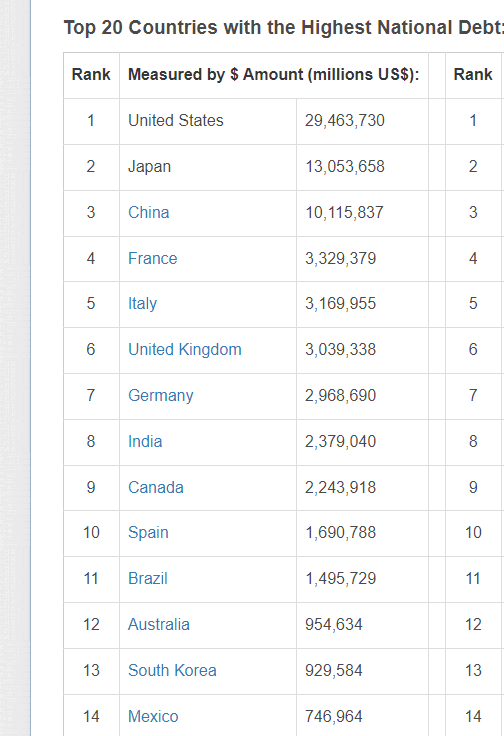This screenshot has width=504, height=736.
Task: Click the 29,463,730 debt value
Action: pyautogui.click(x=344, y=121)
